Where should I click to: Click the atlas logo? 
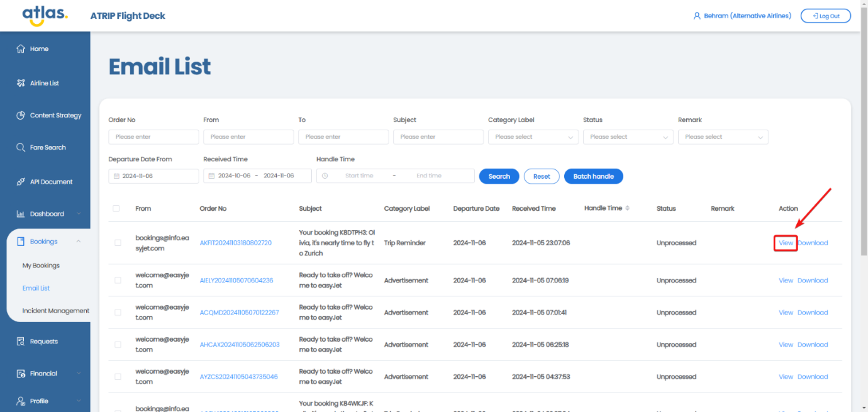pos(45,16)
